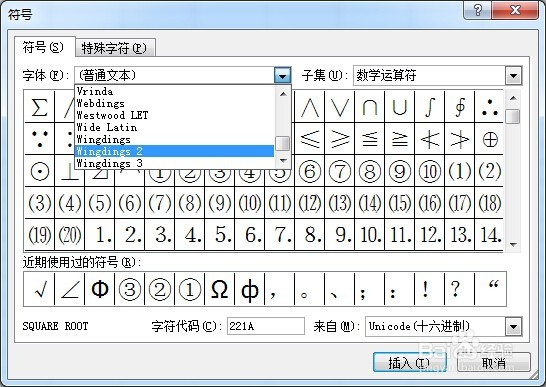Open the 来自 Unicode source dropdown arrow

513,326
